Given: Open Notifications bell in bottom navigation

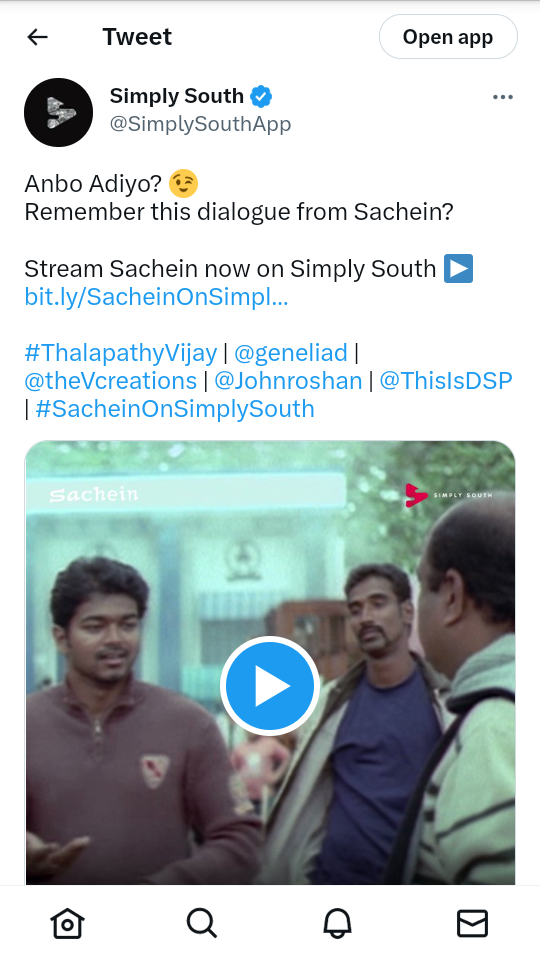Looking at the screenshot, I should tap(337, 923).
